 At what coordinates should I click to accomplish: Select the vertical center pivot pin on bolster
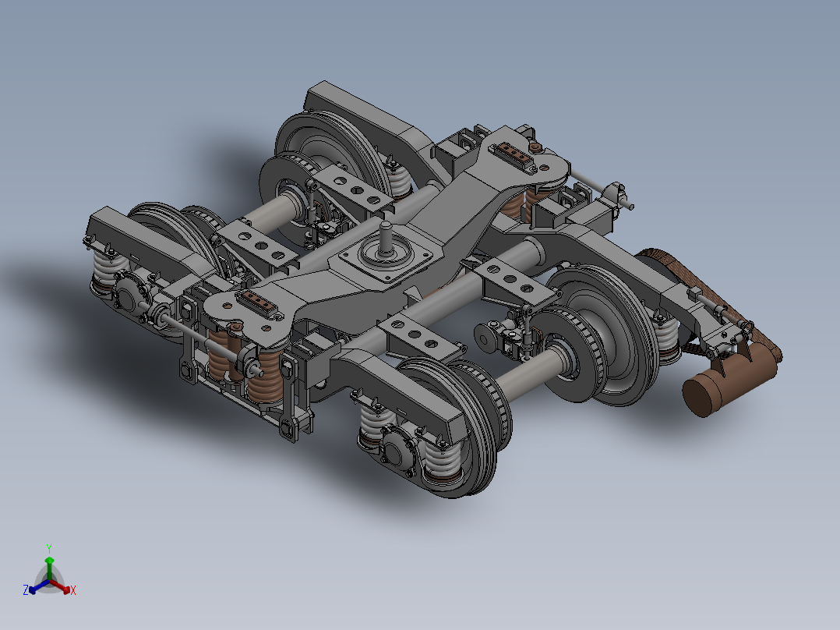tap(386, 239)
